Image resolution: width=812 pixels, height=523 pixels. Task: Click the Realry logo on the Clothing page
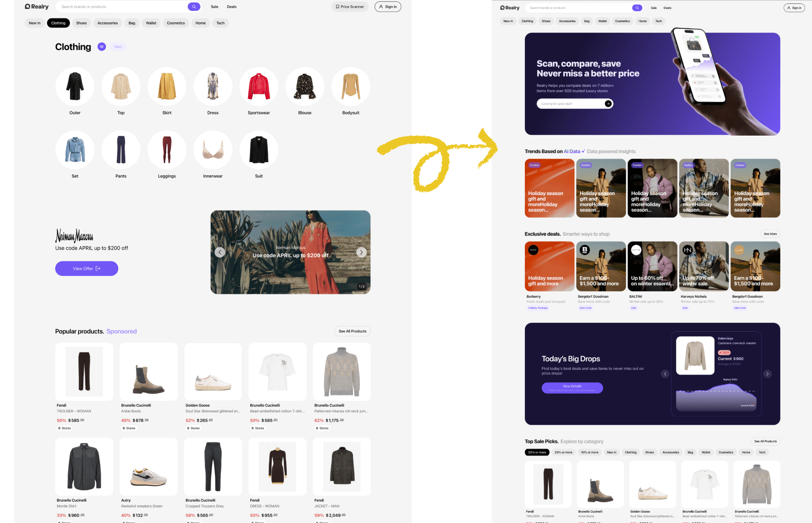click(37, 7)
